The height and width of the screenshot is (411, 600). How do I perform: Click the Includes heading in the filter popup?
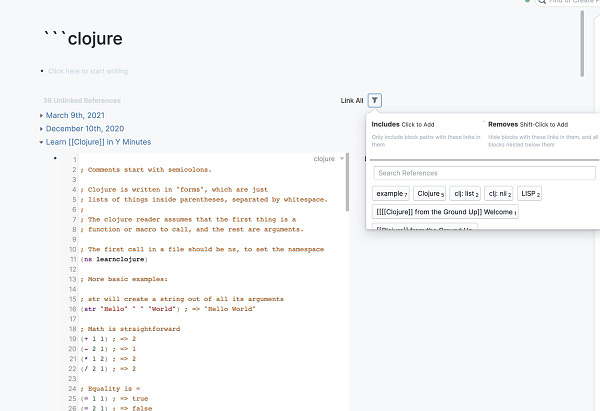(x=385, y=124)
